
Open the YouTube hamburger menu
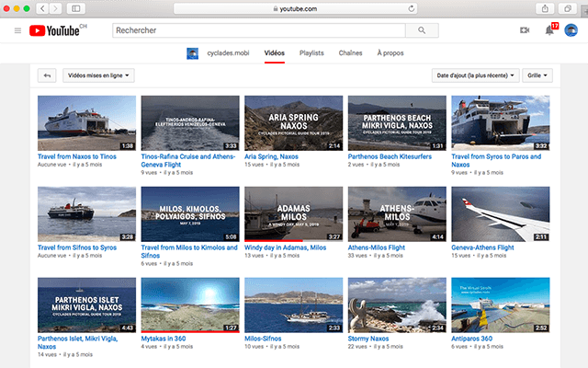(17, 30)
